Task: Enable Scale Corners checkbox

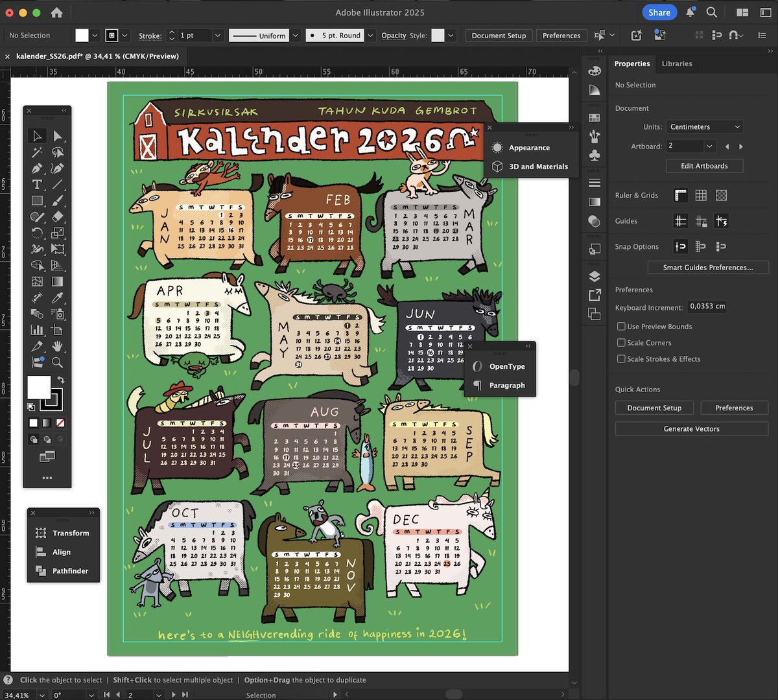Action: coord(621,343)
